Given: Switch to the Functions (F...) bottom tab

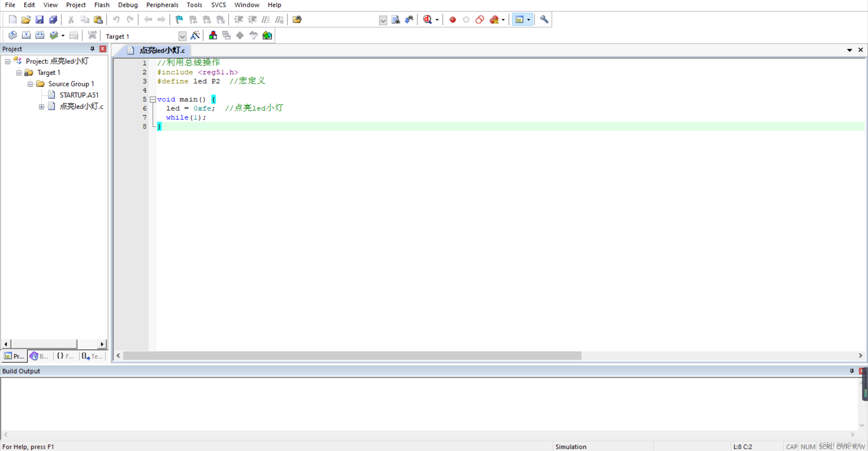Looking at the screenshot, I should click(65, 356).
